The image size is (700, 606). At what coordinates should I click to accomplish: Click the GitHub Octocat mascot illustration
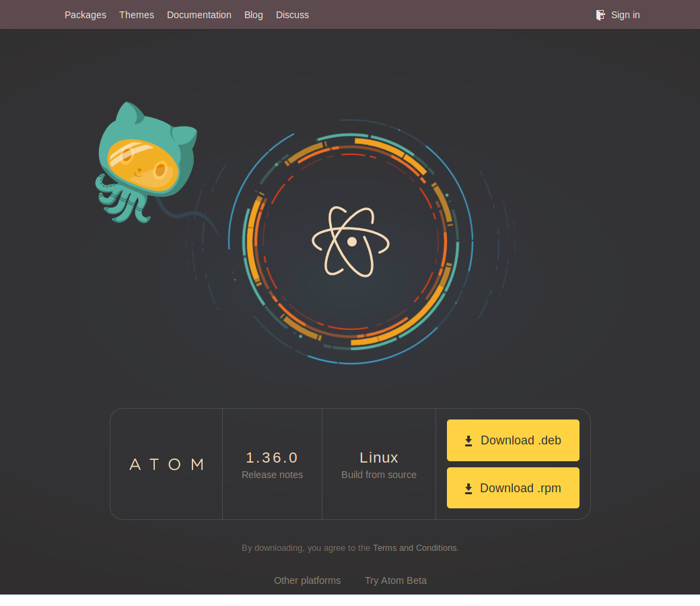(x=144, y=162)
